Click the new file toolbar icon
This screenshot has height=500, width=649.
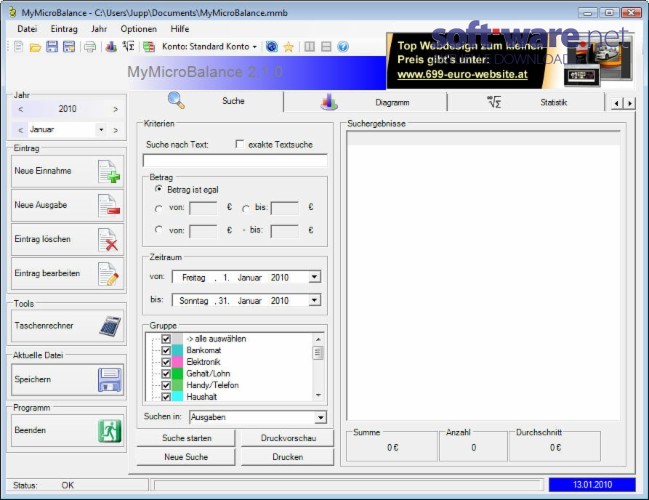coord(19,46)
